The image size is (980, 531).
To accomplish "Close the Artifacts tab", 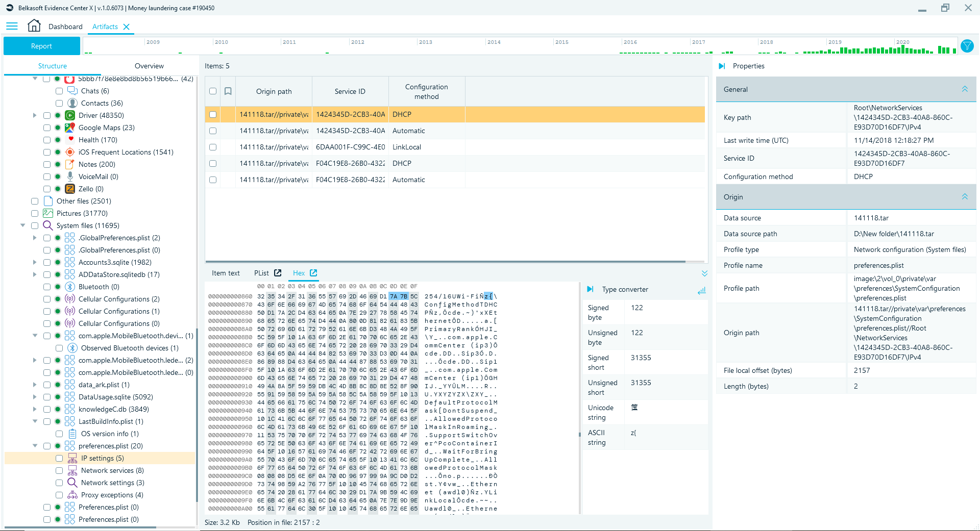I will (127, 27).
